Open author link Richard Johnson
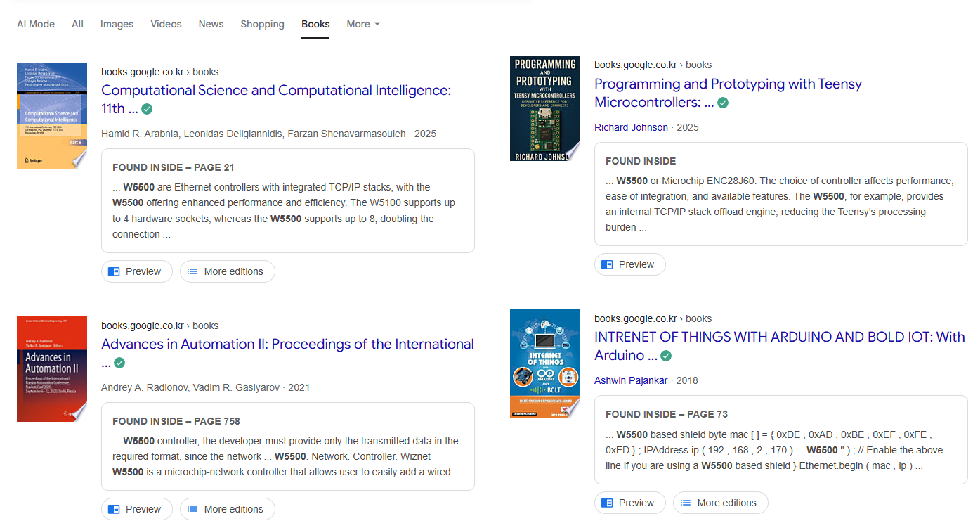This screenshot has height=528, width=980. [x=631, y=127]
